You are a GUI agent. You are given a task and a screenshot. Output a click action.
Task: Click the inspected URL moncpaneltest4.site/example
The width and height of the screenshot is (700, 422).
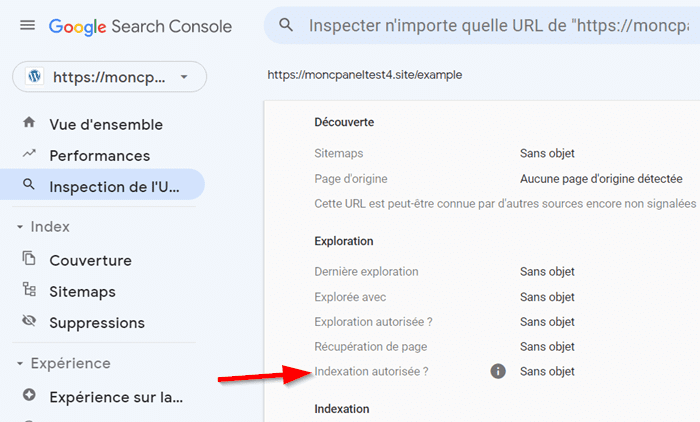pyautogui.click(x=365, y=75)
